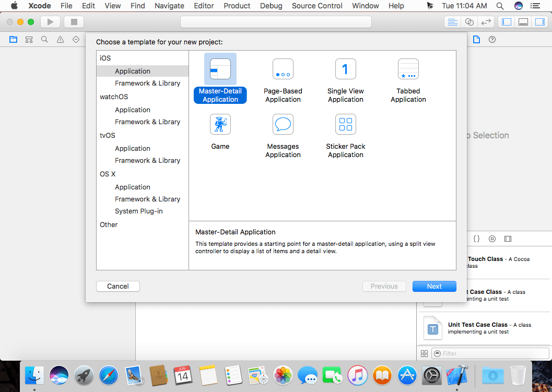
Task: Show the Version editor
Action: pos(486,22)
